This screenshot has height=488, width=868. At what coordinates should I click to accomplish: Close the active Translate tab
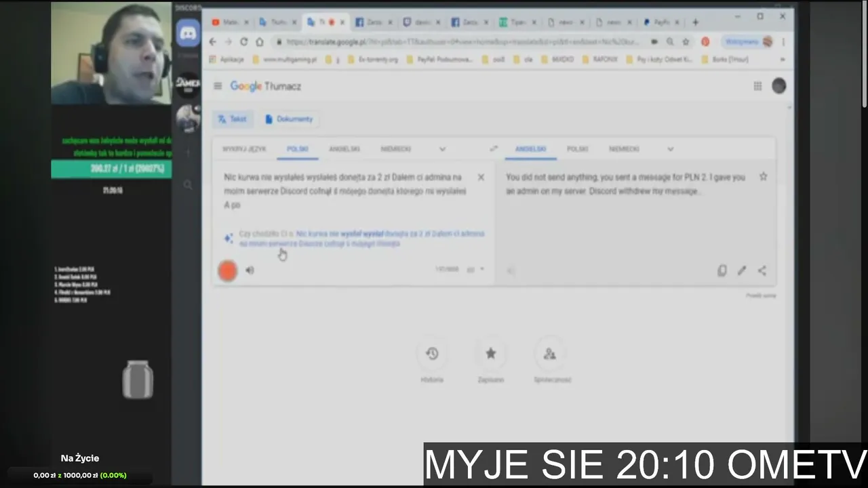pos(342,22)
